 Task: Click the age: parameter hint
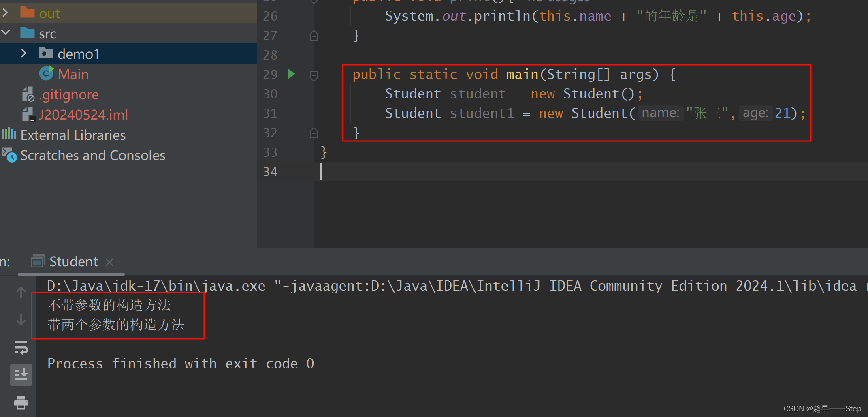click(x=755, y=113)
